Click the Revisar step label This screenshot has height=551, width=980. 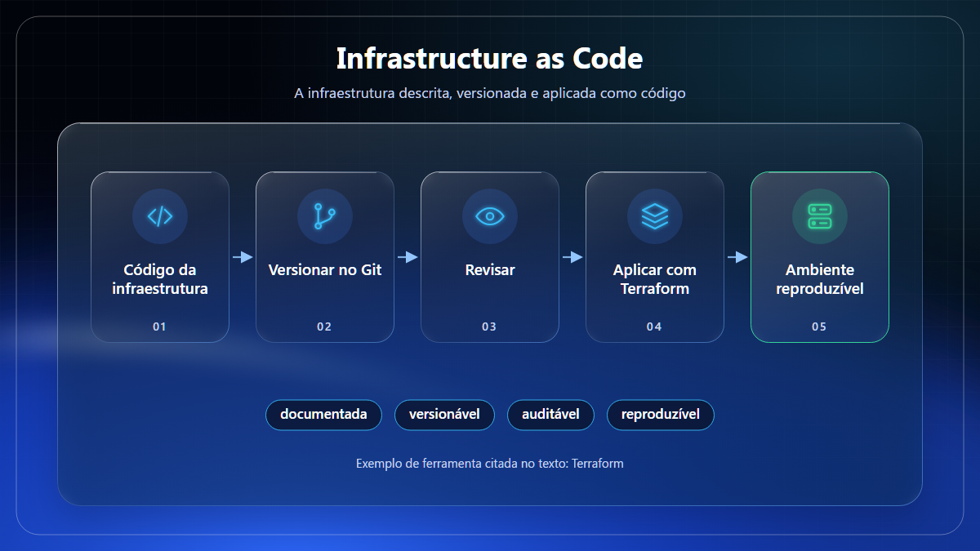tap(490, 270)
